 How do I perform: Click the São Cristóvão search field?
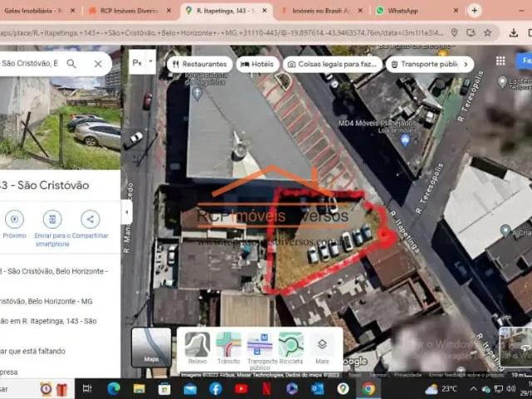30,63
